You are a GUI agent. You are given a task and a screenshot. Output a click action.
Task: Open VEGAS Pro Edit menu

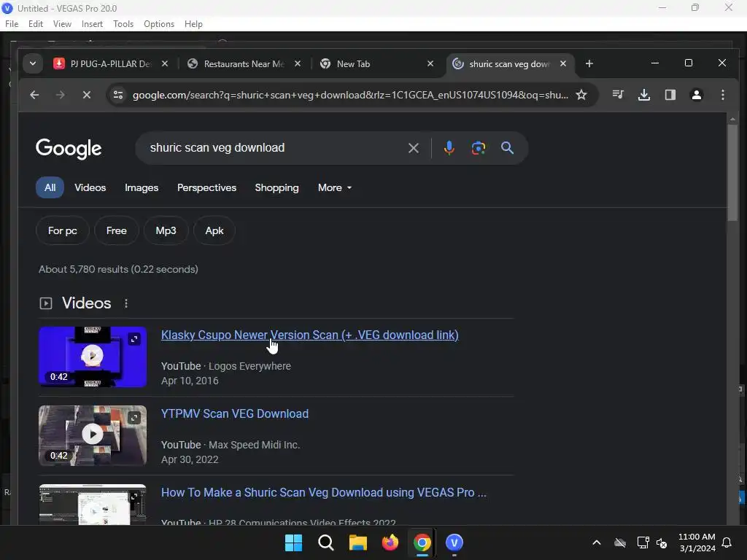(x=36, y=24)
